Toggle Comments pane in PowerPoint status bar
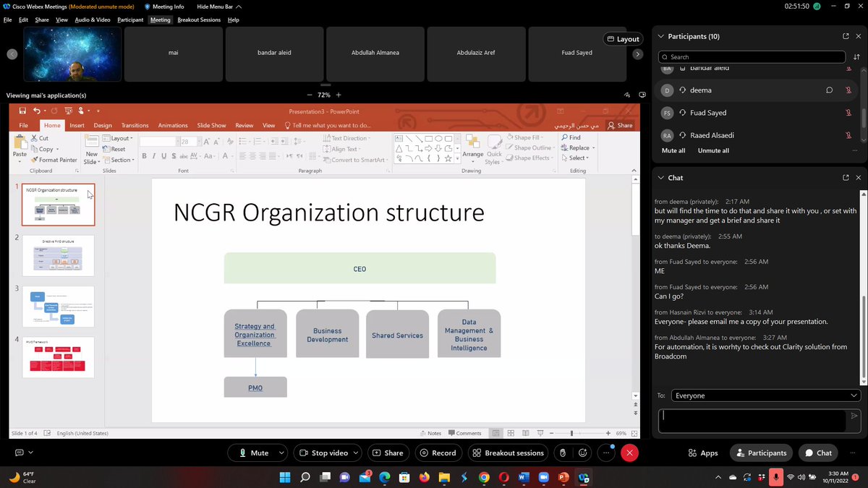The image size is (868, 488). point(464,433)
